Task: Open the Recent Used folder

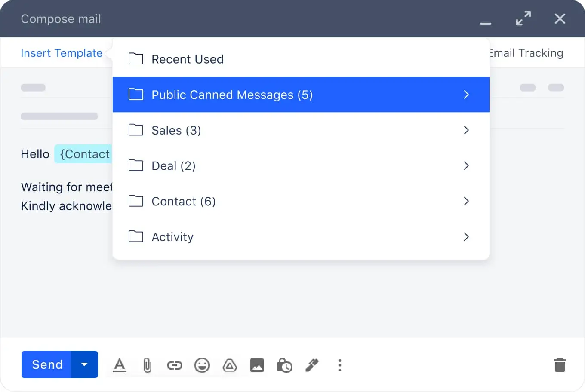Action: tap(187, 59)
